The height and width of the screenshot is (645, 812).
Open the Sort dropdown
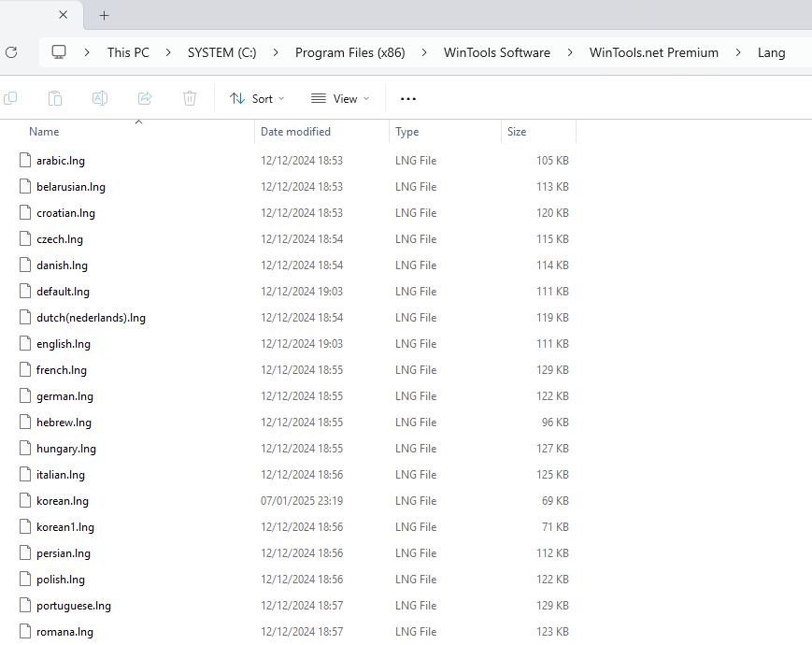tap(256, 98)
